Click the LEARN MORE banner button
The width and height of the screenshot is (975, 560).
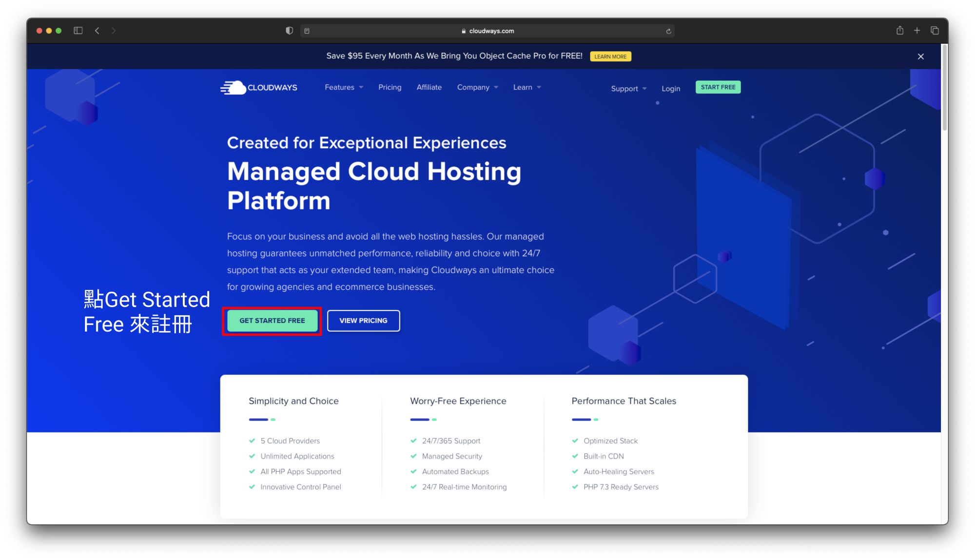(610, 57)
